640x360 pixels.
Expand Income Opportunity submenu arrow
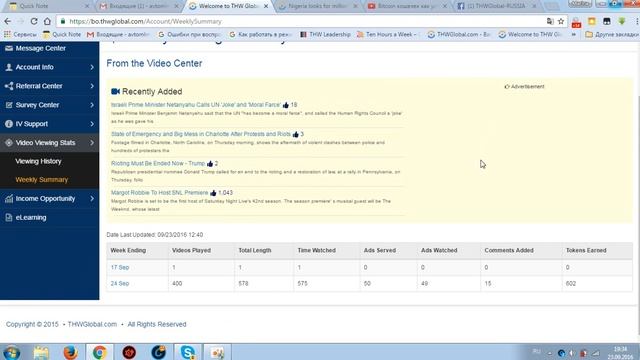92,199
